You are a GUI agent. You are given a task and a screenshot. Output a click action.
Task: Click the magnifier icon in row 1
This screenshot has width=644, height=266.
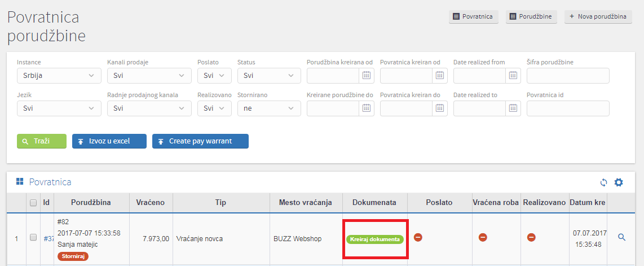[x=621, y=237]
